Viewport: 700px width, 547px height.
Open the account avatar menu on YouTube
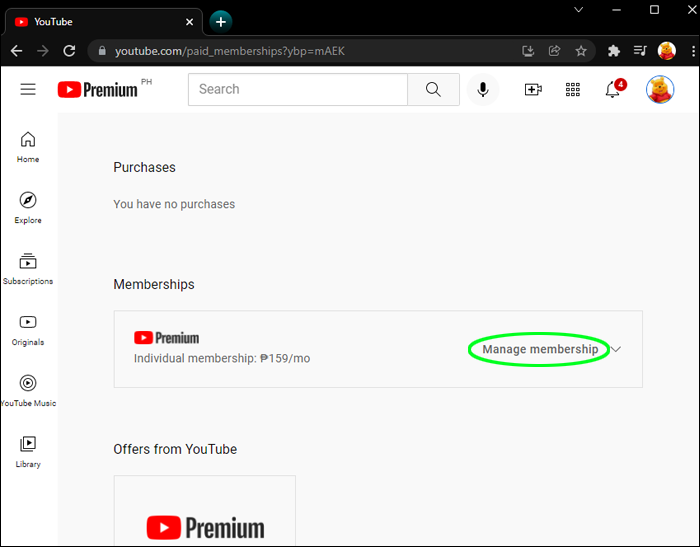(x=660, y=89)
